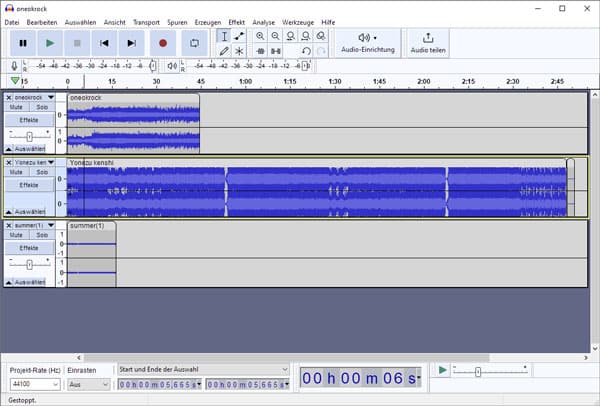Screen dimensions: 600x406
Task: Adjust the playback level slider
Action: [305, 66]
